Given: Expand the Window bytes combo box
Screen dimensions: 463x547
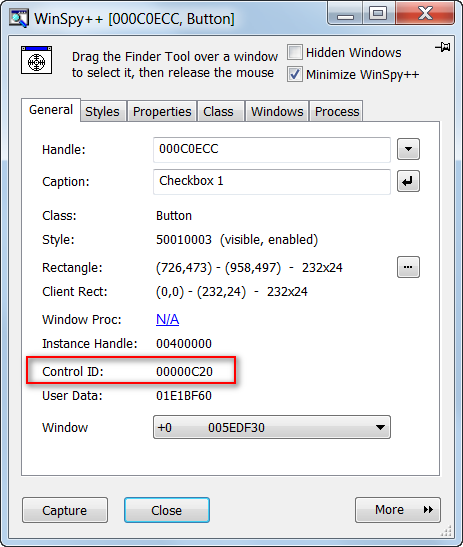Looking at the screenshot, I should pyautogui.click(x=272, y=427).
